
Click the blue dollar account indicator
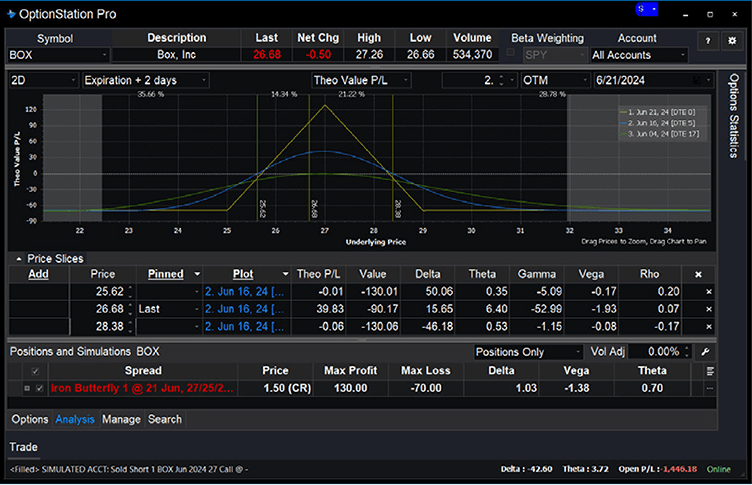[x=646, y=9]
